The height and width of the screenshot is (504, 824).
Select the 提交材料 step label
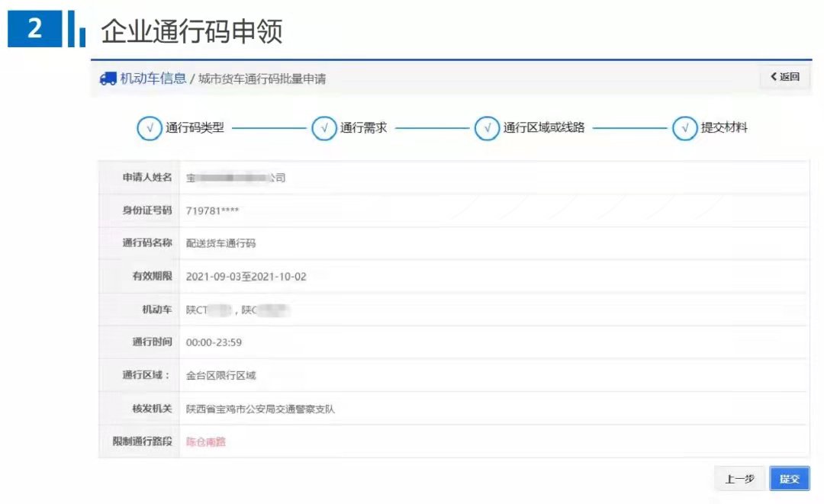(x=724, y=128)
